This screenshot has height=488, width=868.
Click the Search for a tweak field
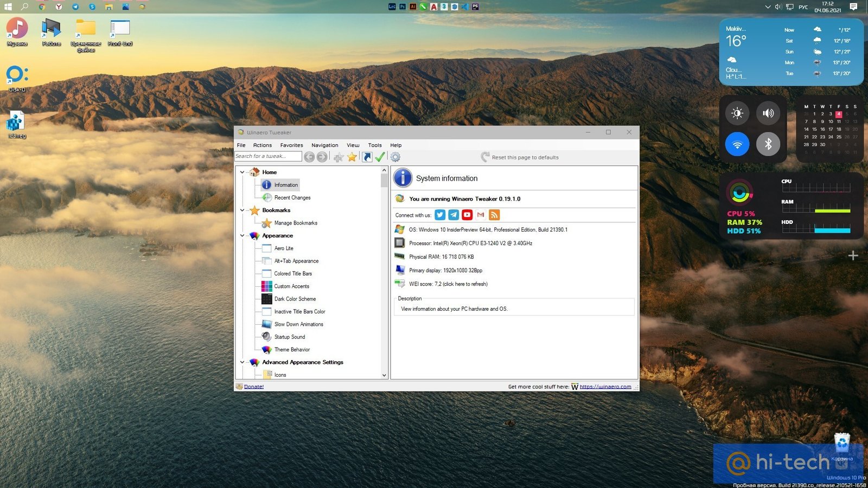(268, 156)
